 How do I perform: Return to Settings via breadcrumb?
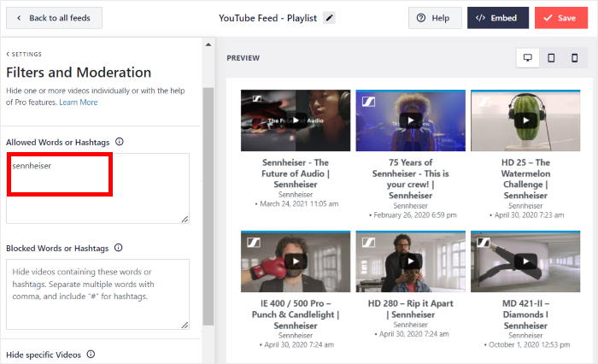[x=24, y=54]
